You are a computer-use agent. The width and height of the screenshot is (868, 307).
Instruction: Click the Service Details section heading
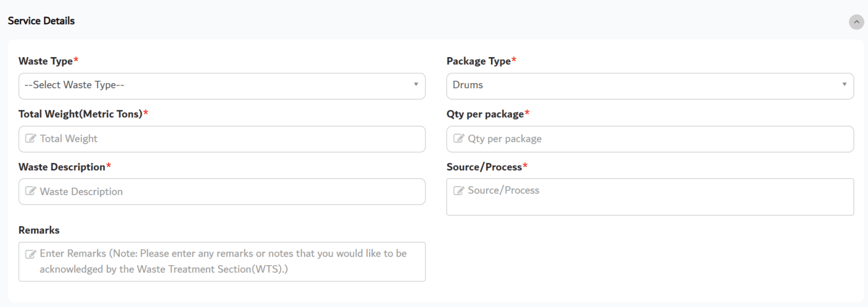pos(41,21)
